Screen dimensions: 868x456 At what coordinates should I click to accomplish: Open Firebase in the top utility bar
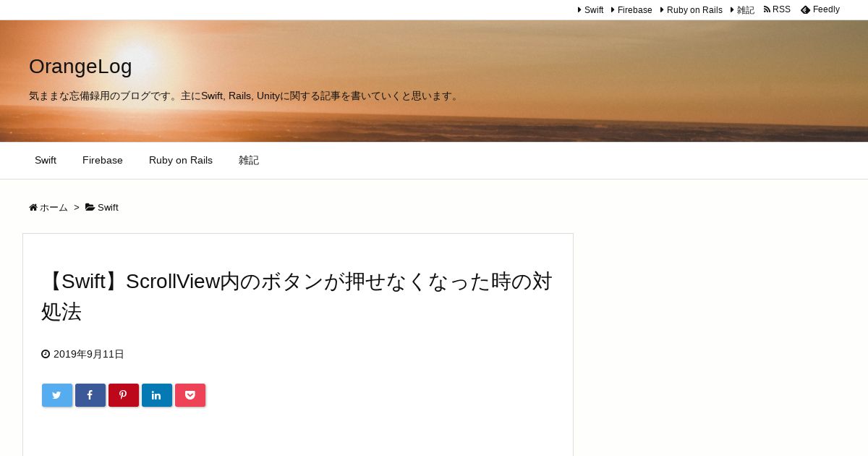631,10
